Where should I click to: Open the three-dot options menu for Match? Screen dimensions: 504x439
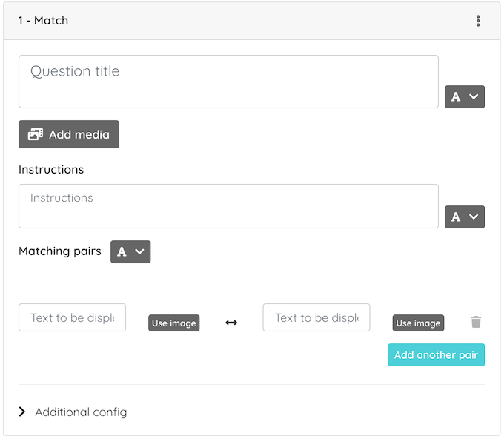pyautogui.click(x=478, y=21)
